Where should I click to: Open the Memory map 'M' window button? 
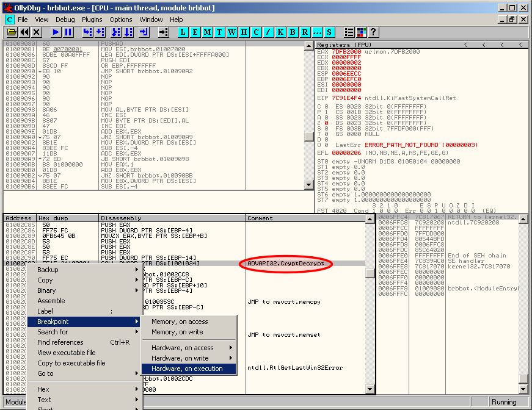208,32
